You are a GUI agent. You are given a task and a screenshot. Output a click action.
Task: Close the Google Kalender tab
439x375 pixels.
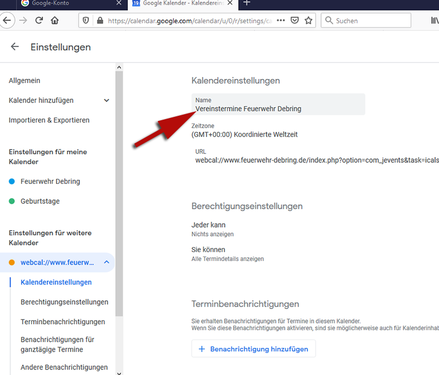click(230, 3)
